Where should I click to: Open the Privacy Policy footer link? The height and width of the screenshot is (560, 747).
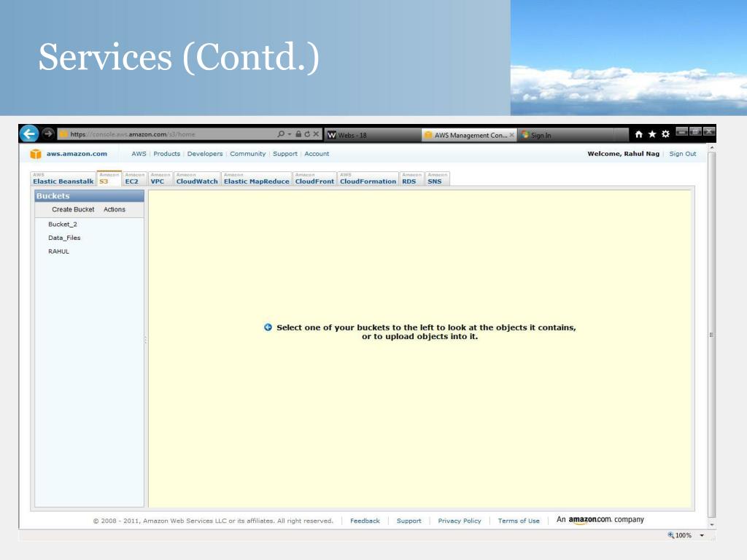[x=460, y=521]
